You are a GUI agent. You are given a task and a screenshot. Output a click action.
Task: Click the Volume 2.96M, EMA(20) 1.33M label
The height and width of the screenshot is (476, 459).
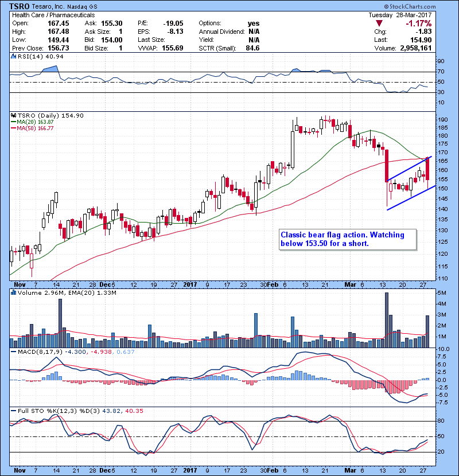[x=67, y=292]
